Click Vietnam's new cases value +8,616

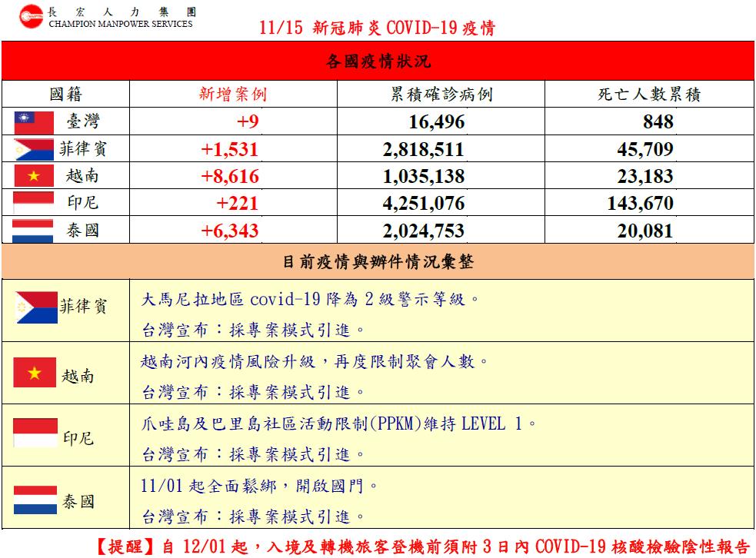click(x=230, y=176)
